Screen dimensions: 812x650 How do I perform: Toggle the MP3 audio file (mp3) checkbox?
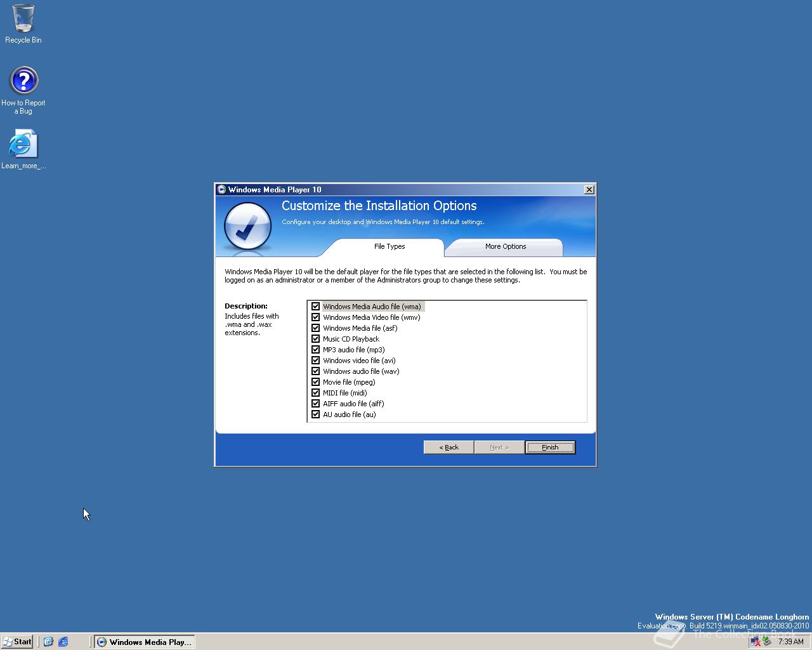coord(315,350)
